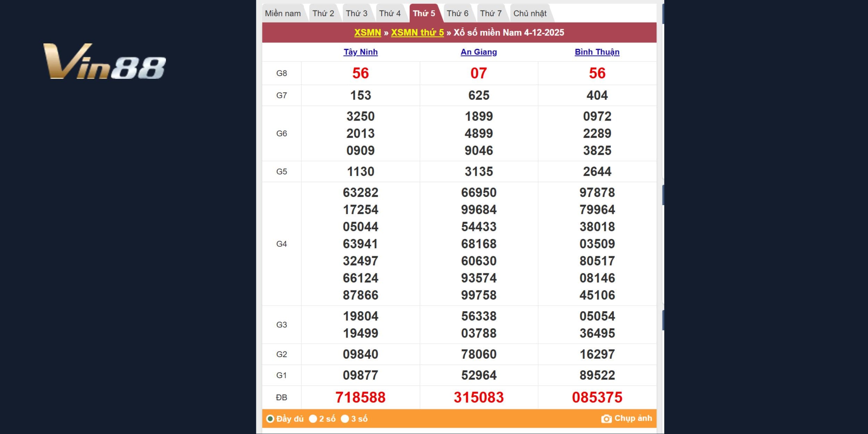Select the Đầy đủ radio option
Viewport: 868px width, 434px height.
point(270,419)
